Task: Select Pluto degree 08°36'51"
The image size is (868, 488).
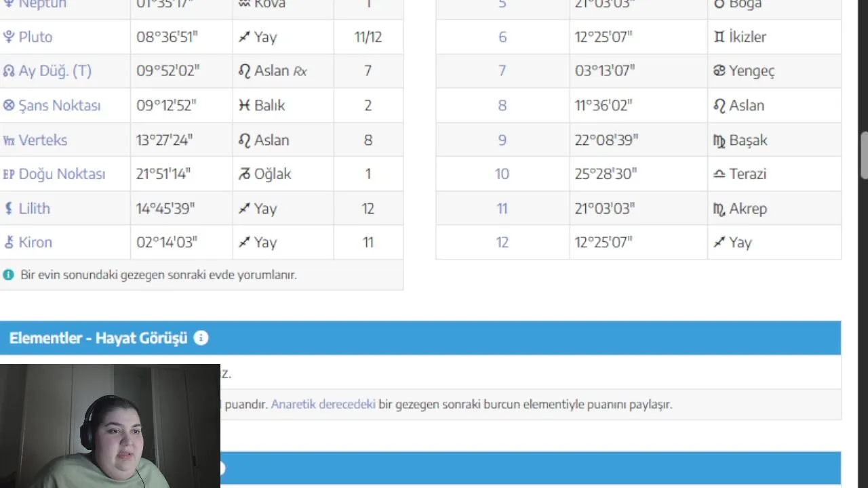Action: pyautogui.click(x=167, y=37)
